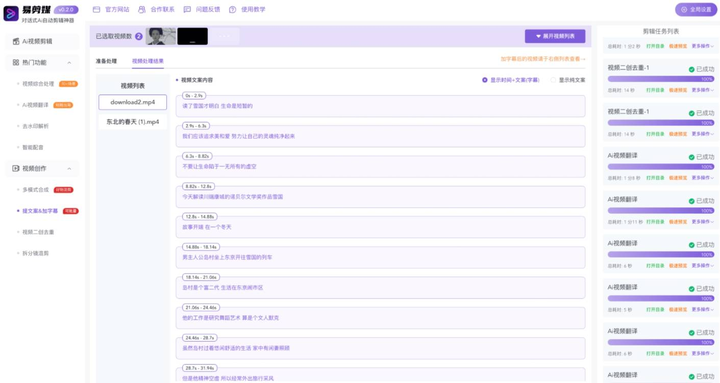Click the 热门功能 grid icon

(16, 62)
